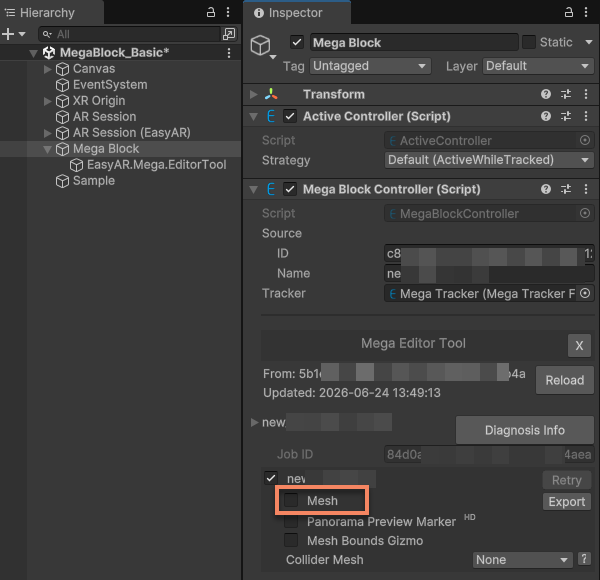Open the Tag Untagged dropdown
The height and width of the screenshot is (580, 600).
[x=370, y=66]
